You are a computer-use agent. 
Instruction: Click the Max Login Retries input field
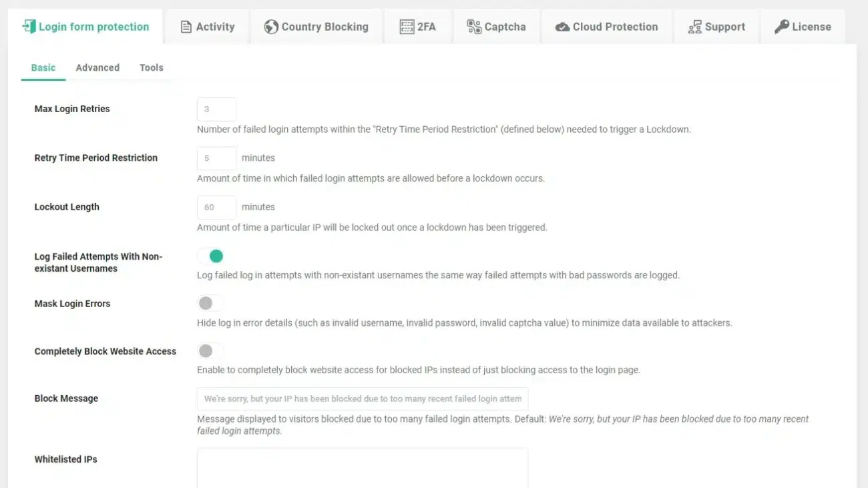pyautogui.click(x=216, y=109)
